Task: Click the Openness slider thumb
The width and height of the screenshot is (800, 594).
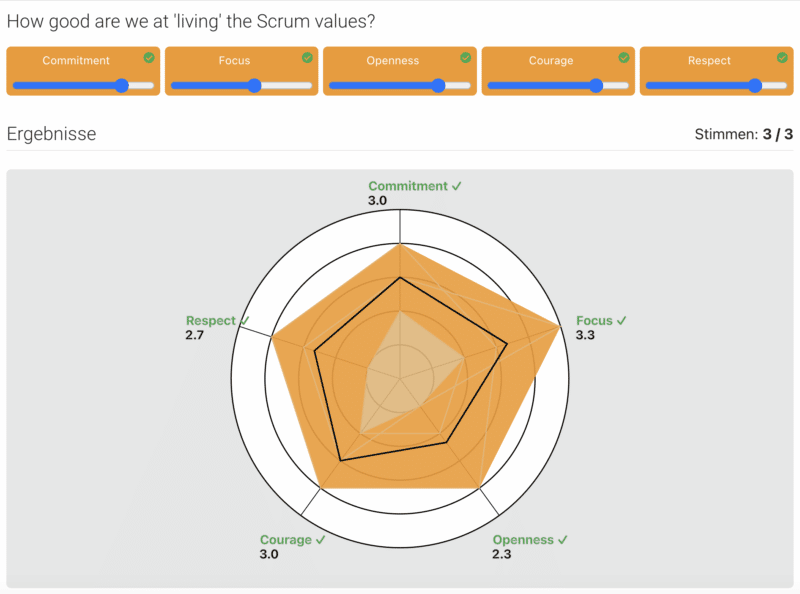Action: 437,86
